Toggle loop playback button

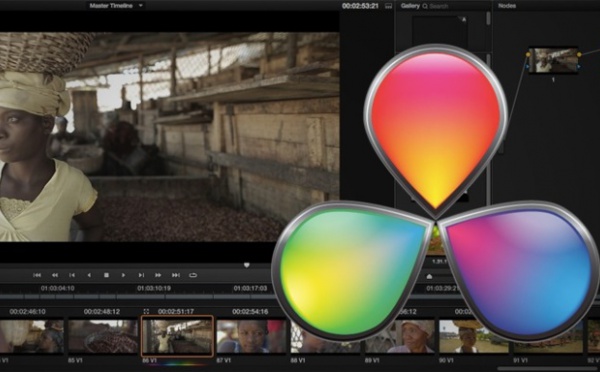193,275
